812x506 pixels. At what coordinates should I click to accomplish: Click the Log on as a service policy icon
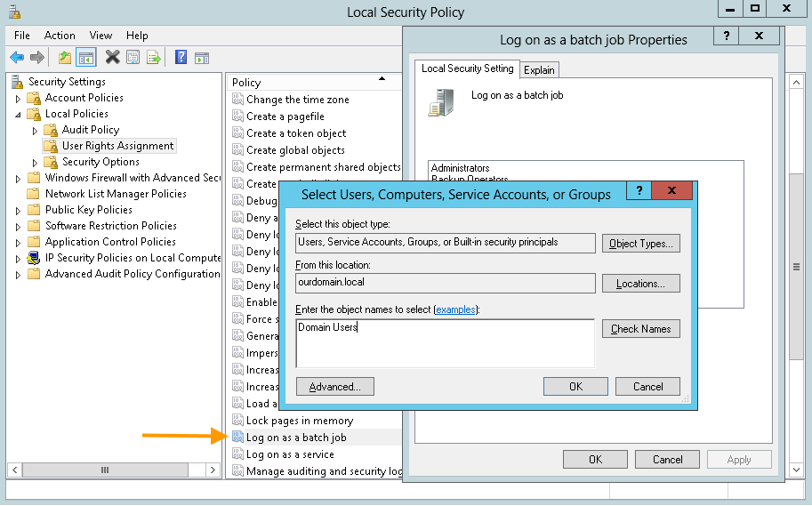pyautogui.click(x=237, y=454)
